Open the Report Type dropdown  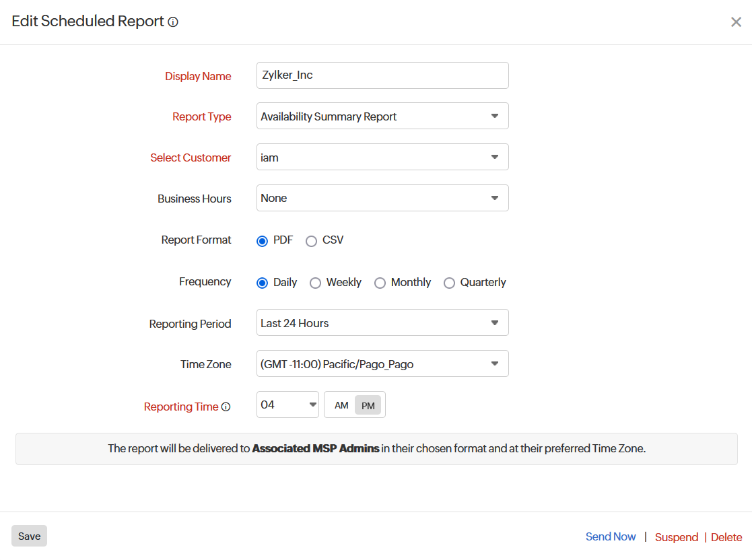pyautogui.click(x=382, y=116)
